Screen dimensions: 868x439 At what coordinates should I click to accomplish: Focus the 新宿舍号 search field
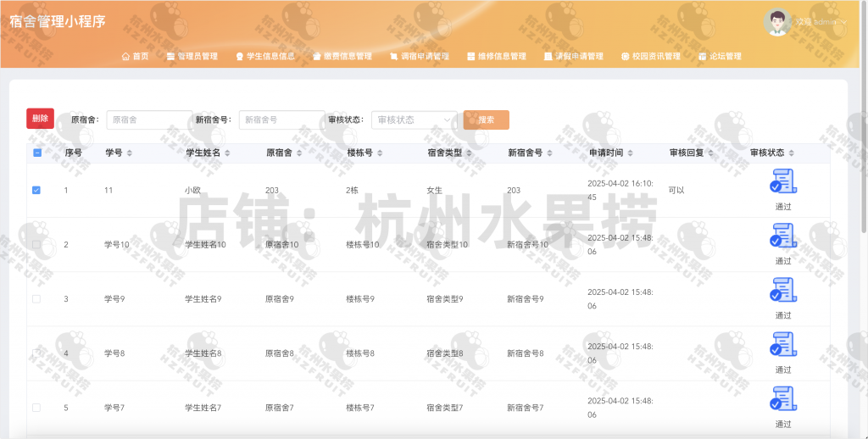(x=281, y=119)
